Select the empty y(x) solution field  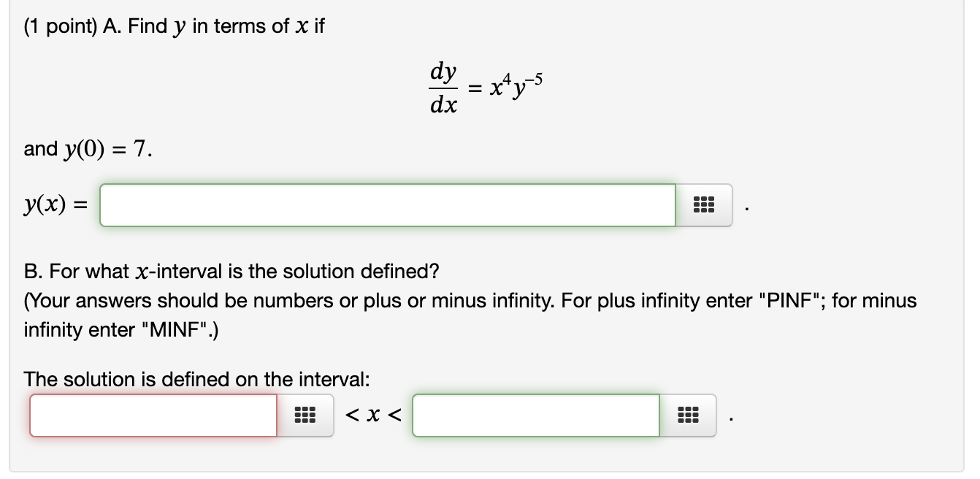(x=387, y=205)
